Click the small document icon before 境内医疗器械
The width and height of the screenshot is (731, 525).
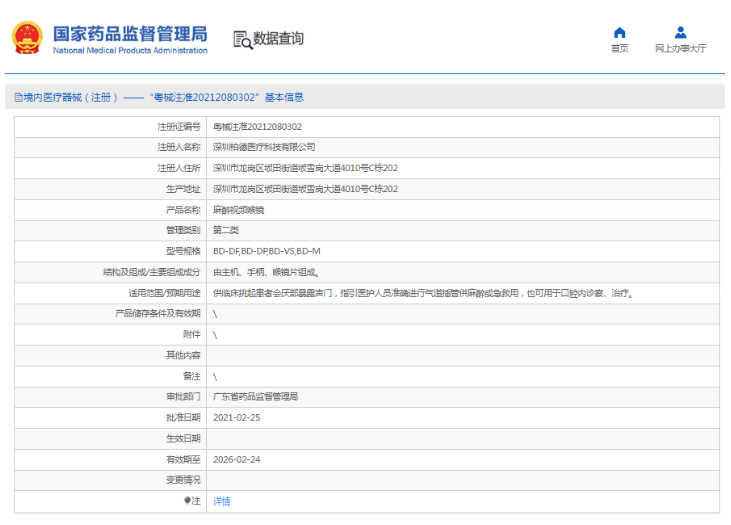(x=18, y=97)
